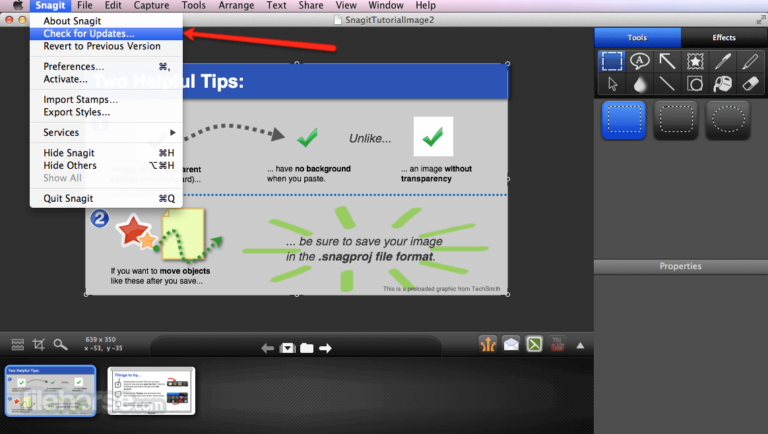Choose About Snagit
This screenshot has height=434, width=768.
pyautogui.click(x=106, y=21)
